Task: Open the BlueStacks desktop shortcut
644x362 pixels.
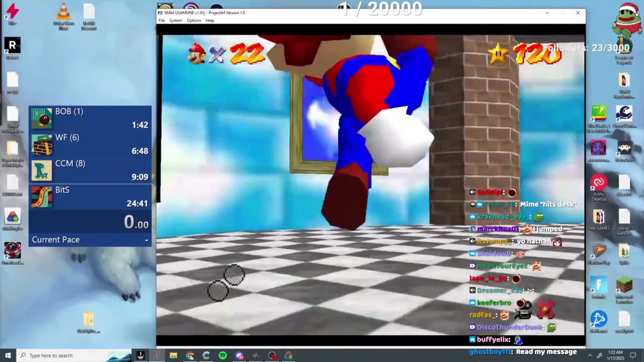Action: tap(598, 119)
